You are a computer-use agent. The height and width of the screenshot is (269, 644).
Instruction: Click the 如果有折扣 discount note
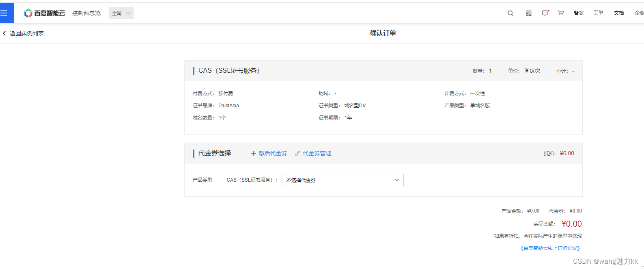538,236
